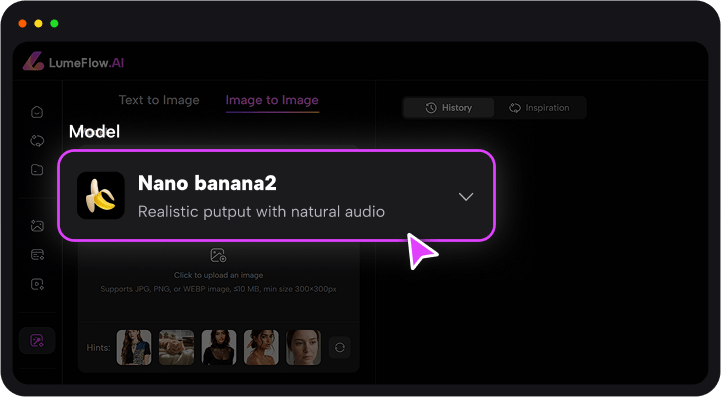This screenshot has width=721, height=397.
Task: Switch to Text to Image tab
Action: tap(159, 100)
